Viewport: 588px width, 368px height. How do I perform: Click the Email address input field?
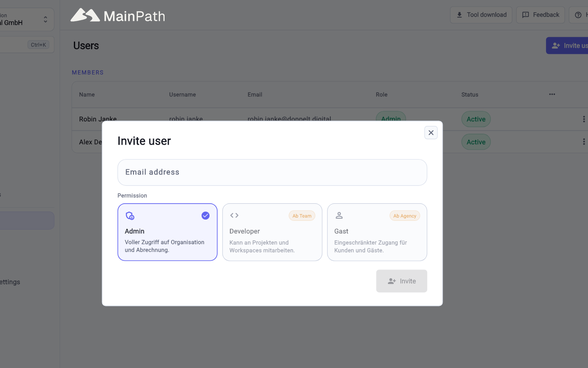point(272,172)
